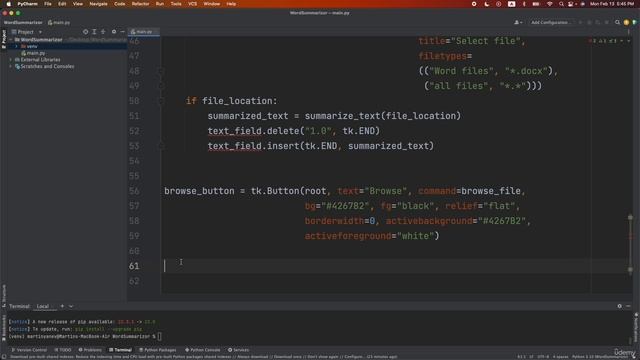Place the cursor on editor line 61
This screenshot has height=360, width=640.
[x=376, y=266]
